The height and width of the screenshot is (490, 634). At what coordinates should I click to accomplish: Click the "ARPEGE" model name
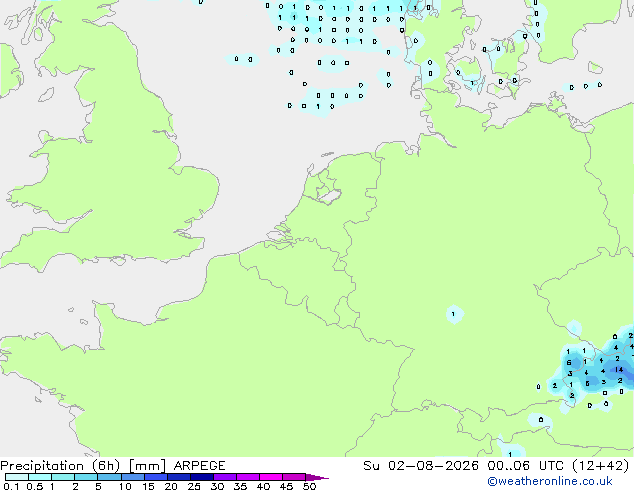(x=199, y=466)
